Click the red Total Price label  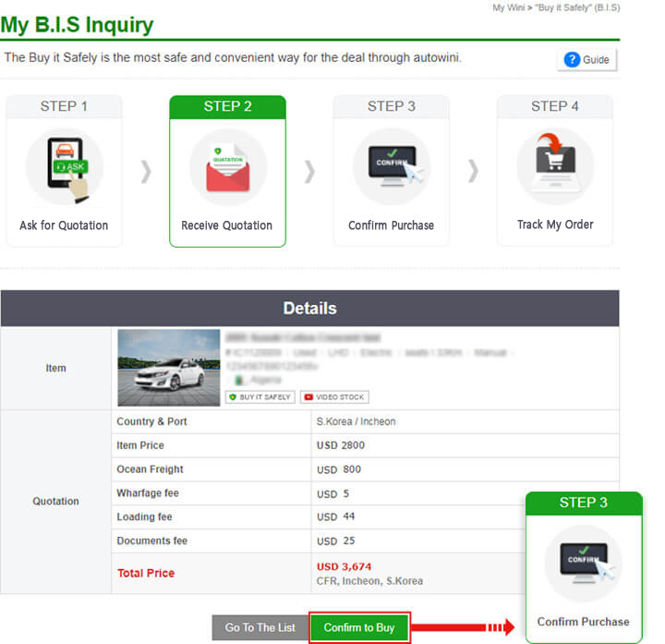pyautogui.click(x=146, y=573)
